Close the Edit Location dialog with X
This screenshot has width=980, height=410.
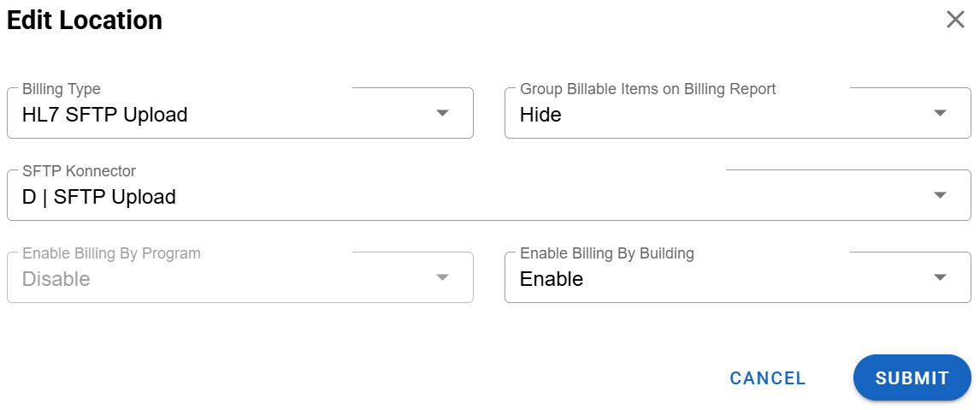(955, 20)
